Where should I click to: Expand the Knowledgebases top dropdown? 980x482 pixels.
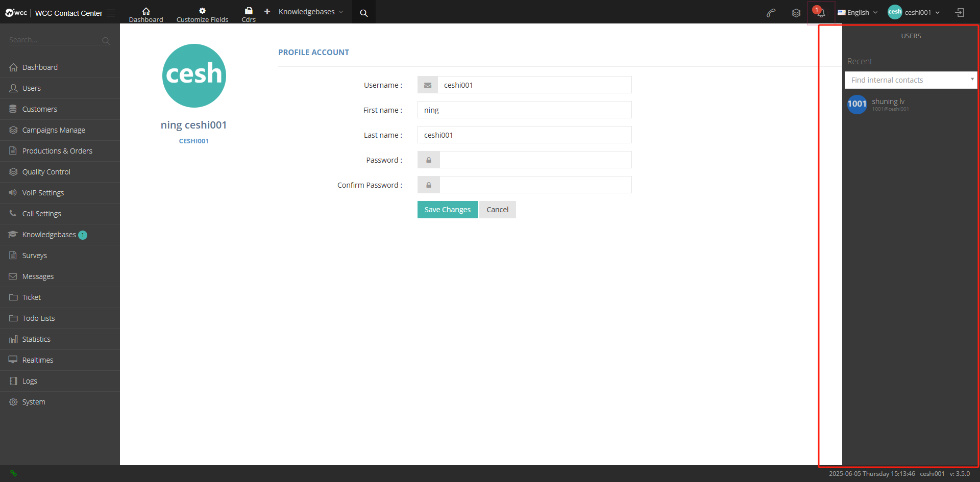pos(311,12)
